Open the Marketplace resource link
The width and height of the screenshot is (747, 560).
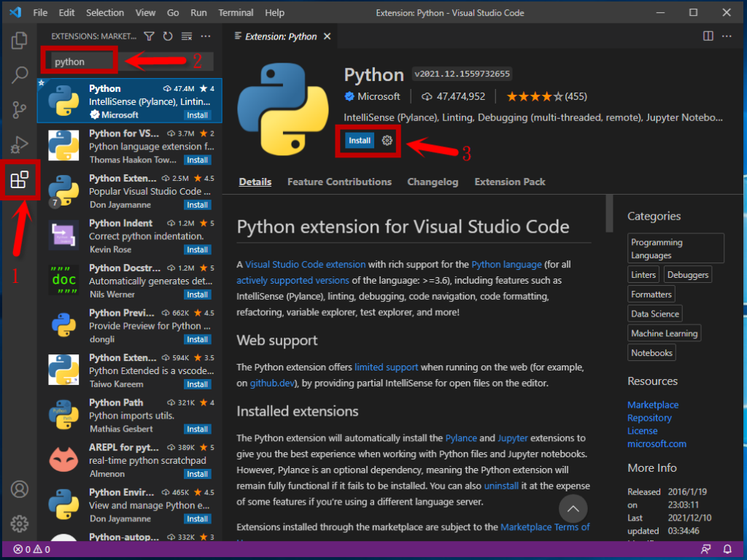tap(653, 405)
